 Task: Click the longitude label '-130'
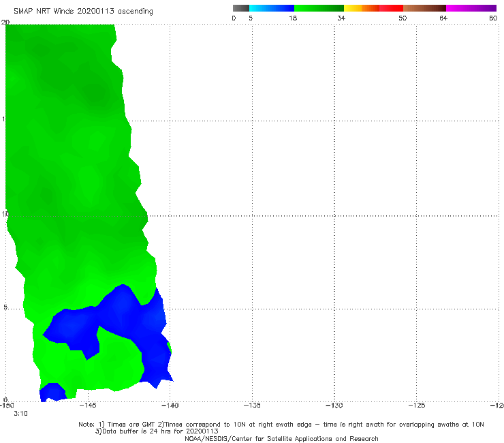[334, 405]
